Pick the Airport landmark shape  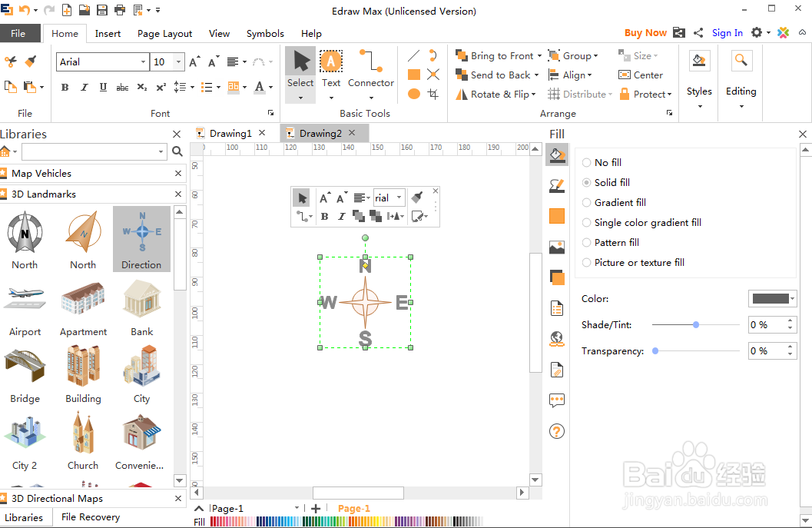click(x=25, y=309)
